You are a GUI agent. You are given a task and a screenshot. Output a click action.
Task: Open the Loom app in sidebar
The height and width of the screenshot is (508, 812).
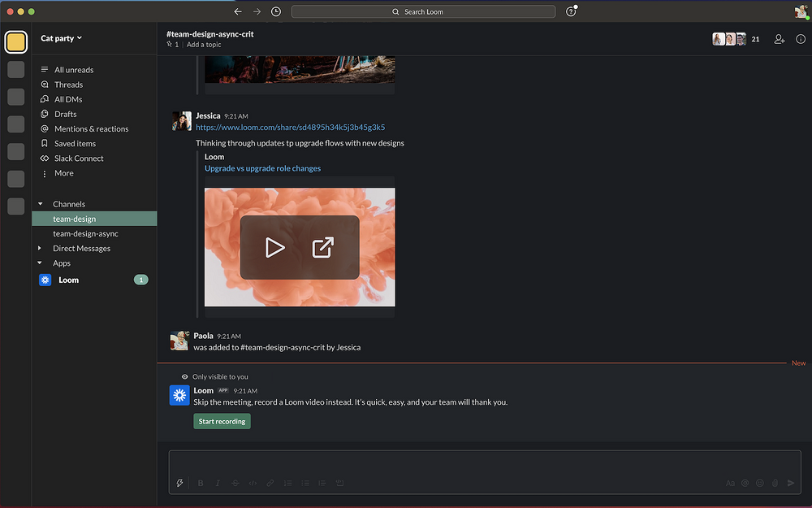pyautogui.click(x=68, y=280)
